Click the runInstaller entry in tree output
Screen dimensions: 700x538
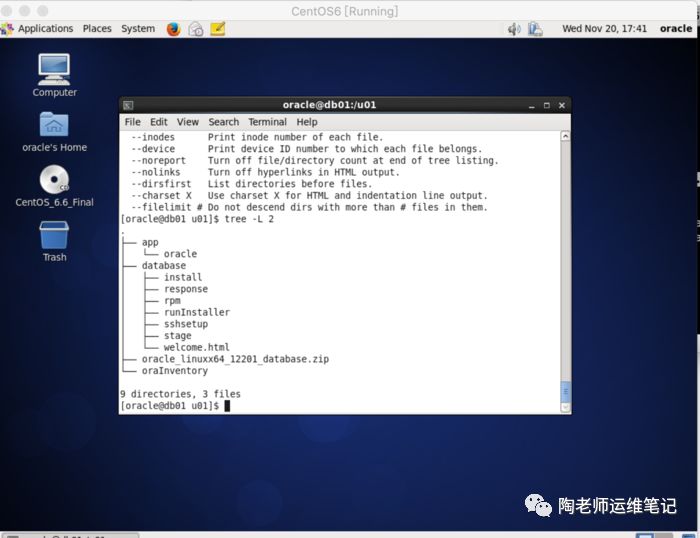tap(197, 312)
